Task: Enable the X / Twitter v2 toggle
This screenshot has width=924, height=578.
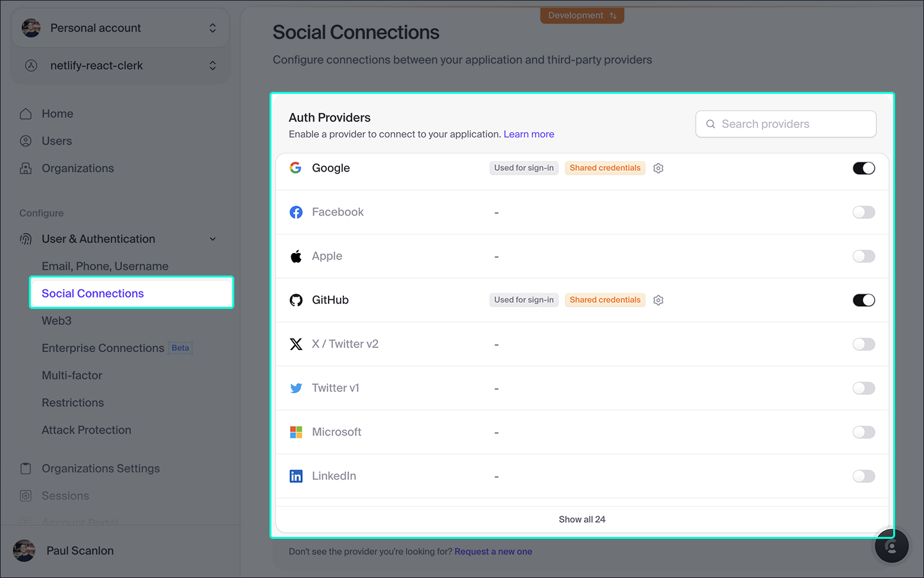Action: point(864,344)
